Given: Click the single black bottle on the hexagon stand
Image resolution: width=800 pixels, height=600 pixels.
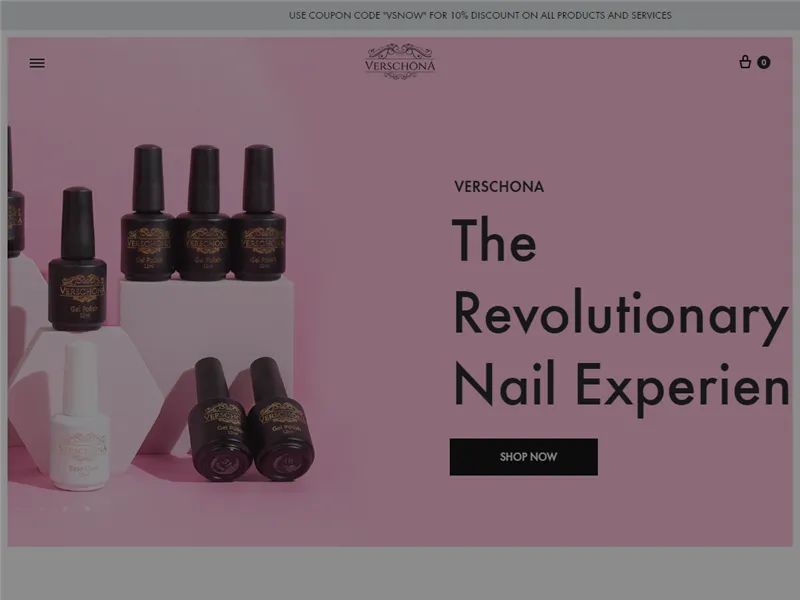Looking at the screenshot, I should [x=78, y=259].
